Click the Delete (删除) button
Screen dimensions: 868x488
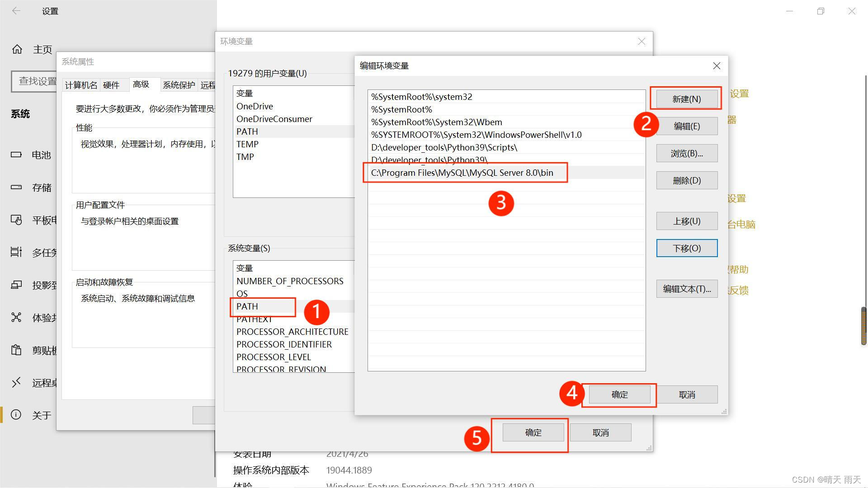[x=686, y=180]
